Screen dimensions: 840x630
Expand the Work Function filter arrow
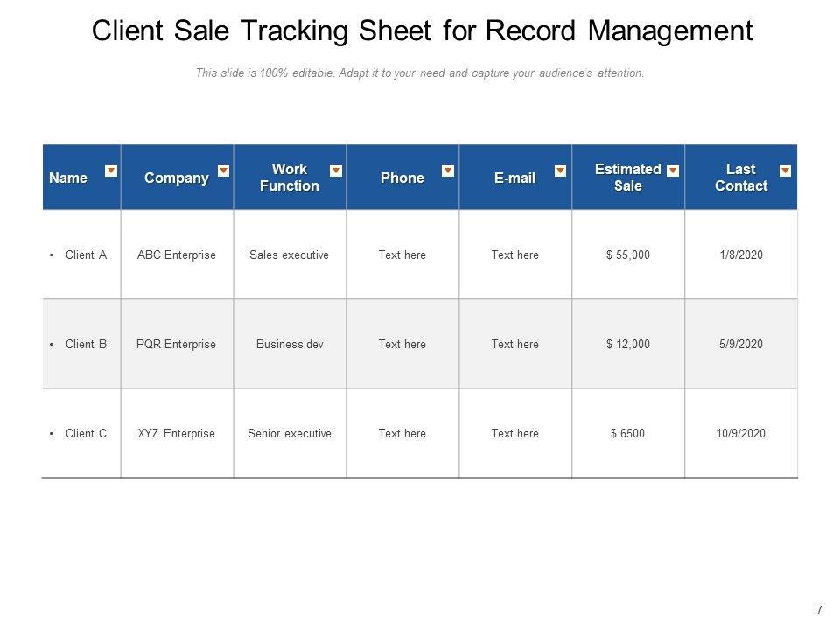click(x=336, y=171)
